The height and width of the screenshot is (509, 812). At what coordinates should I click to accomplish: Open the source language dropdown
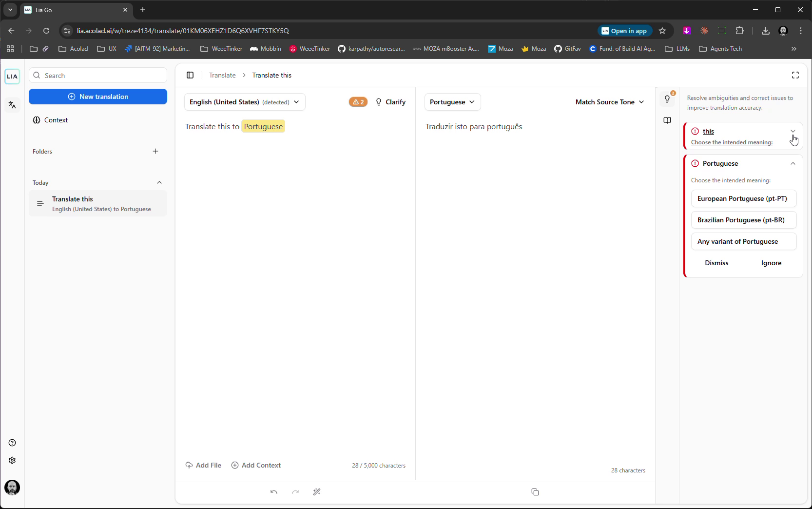pyautogui.click(x=245, y=102)
